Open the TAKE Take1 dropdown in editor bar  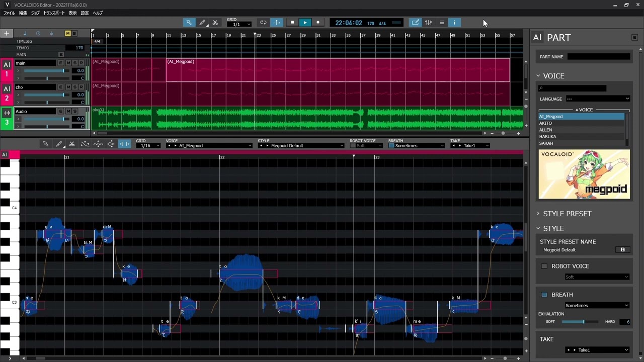point(470,146)
